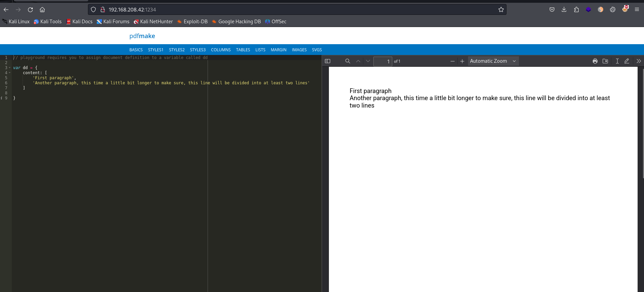Click the pdfmake logo link
Screen dimensions: 644x292
click(x=142, y=36)
